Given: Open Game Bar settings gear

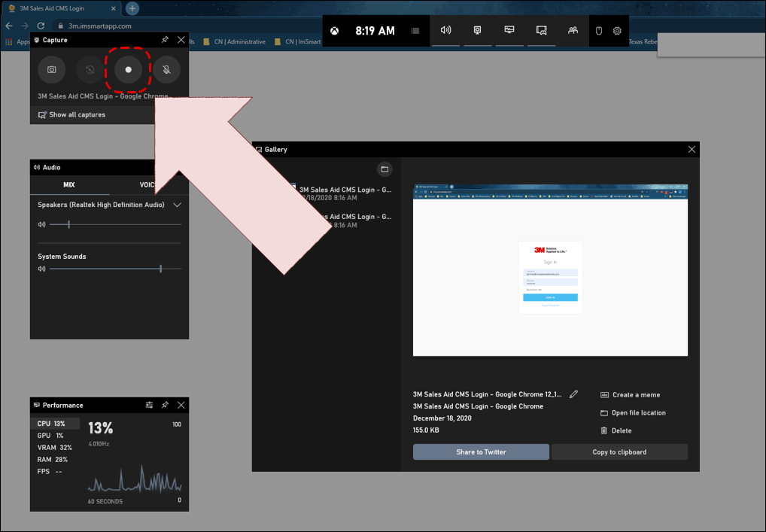Looking at the screenshot, I should point(617,31).
